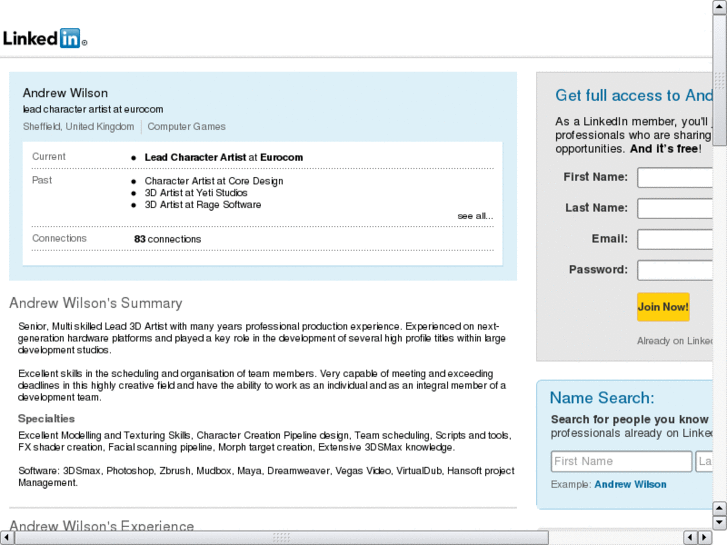Screen dimensions: 727x545
Task: Click Lead Character Artist current position
Action: (195, 157)
